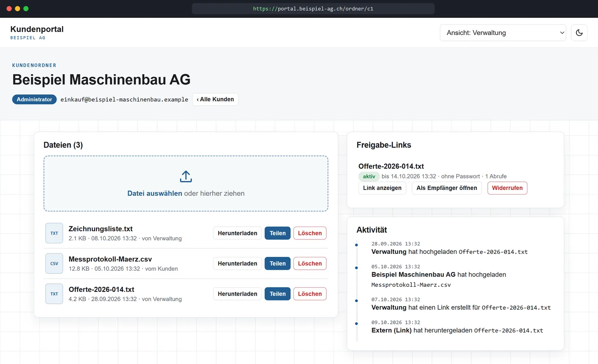Delete Offerte-2026-014.txt with the Löschen button
Viewport: 598px width, 364px height.
pos(310,294)
